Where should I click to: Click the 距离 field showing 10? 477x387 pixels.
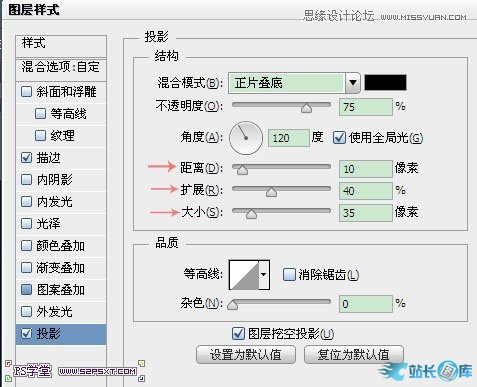pos(366,169)
